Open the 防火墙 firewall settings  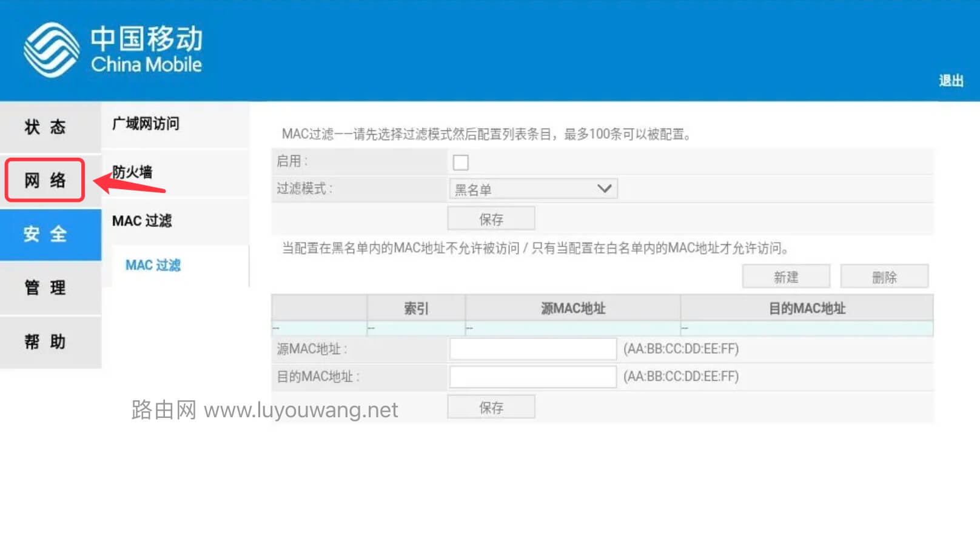[132, 173]
